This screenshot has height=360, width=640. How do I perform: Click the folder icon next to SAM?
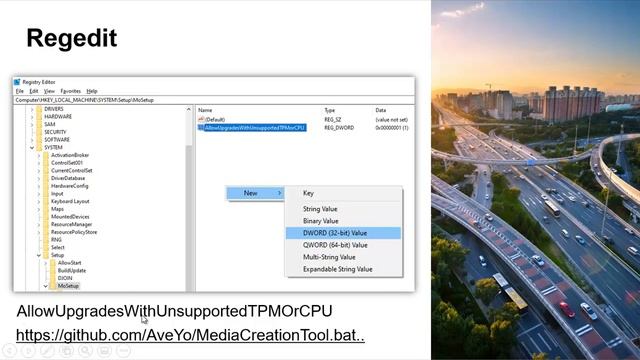(x=39, y=124)
